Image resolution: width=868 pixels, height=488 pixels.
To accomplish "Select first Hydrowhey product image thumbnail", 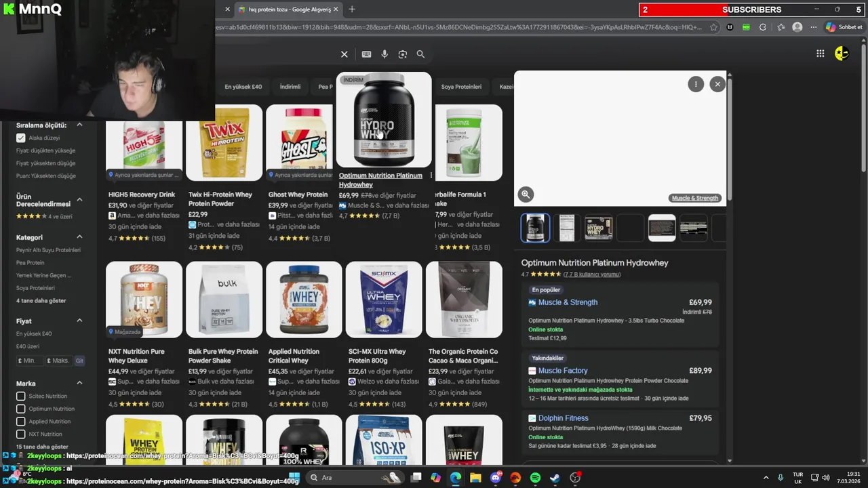I will coord(535,228).
